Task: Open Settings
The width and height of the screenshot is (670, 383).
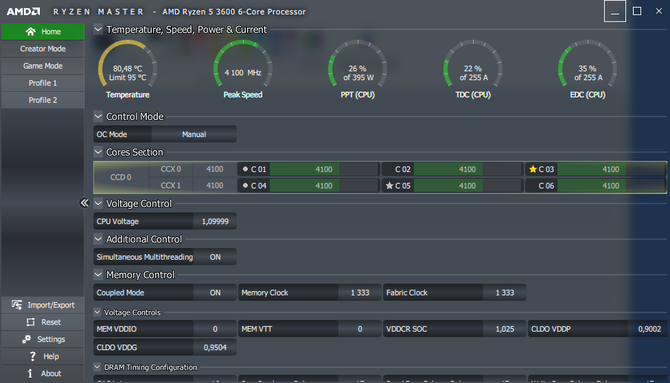Action: click(43, 339)
